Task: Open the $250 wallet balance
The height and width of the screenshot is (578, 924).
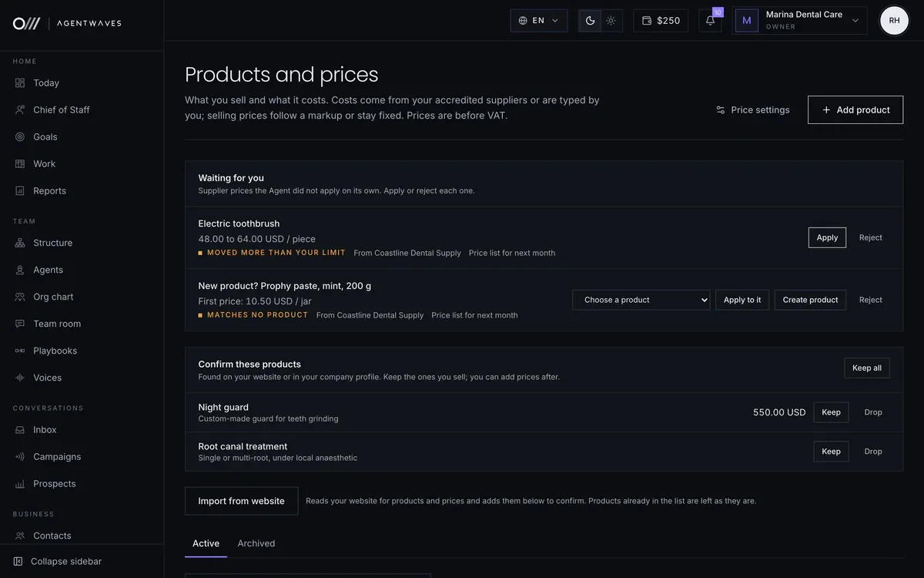Action: point(661,21)
